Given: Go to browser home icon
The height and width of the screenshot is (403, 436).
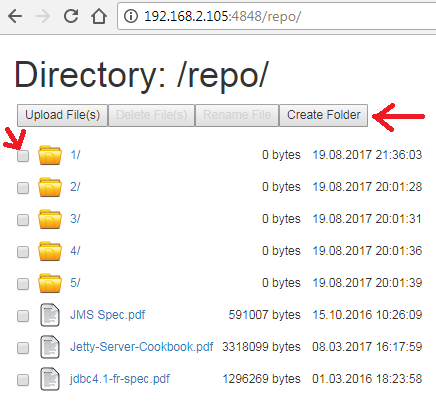Looking at the screenshot, I should pos(99,16).
